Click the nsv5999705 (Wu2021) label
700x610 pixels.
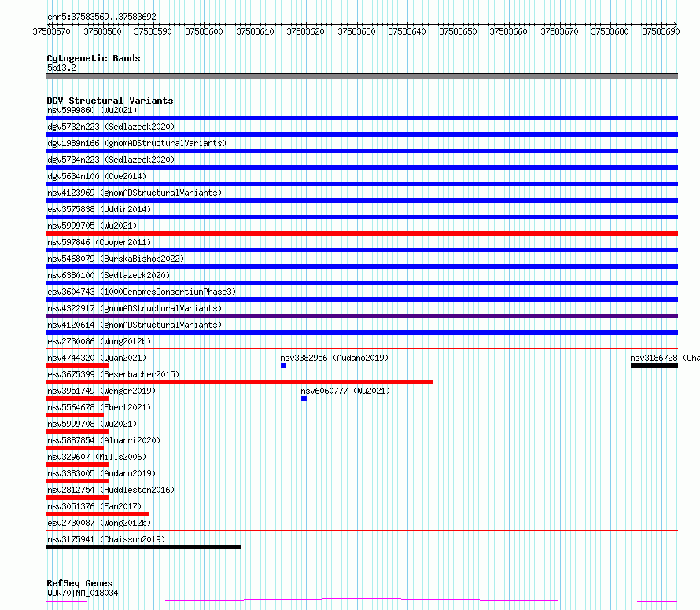point(92,226)
